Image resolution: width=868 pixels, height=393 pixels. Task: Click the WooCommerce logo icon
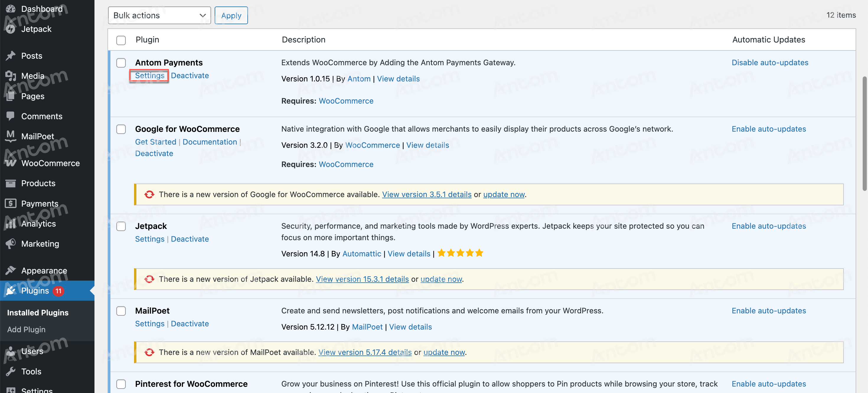11,163
